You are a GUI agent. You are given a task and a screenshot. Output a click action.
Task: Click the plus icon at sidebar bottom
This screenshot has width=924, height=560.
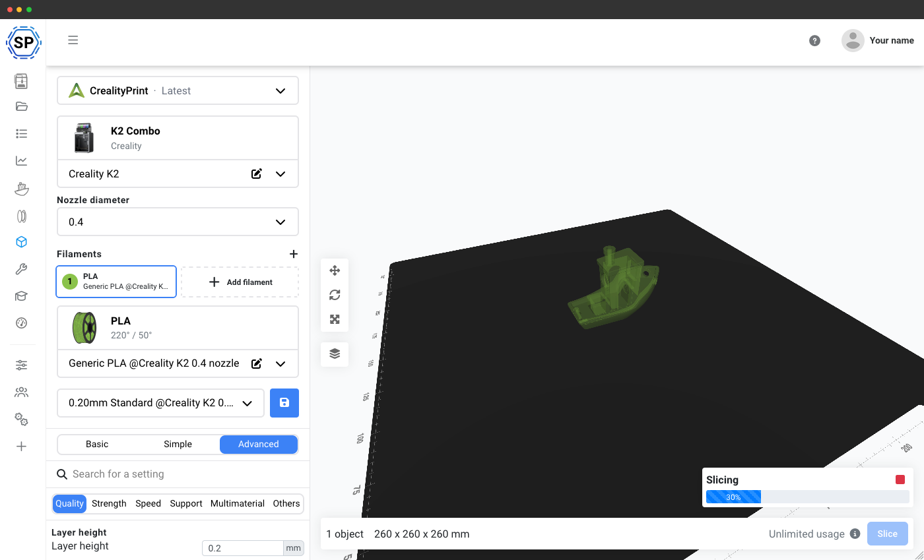(21, 447)
